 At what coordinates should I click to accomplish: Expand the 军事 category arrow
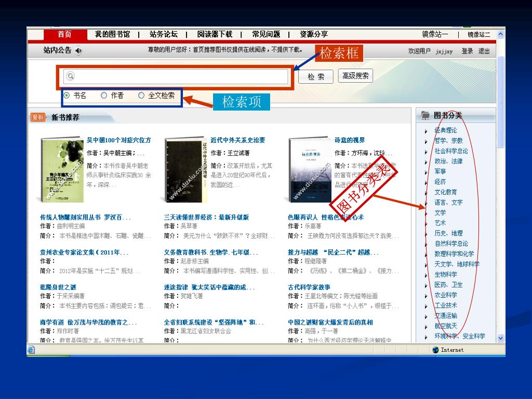point(426,172)
